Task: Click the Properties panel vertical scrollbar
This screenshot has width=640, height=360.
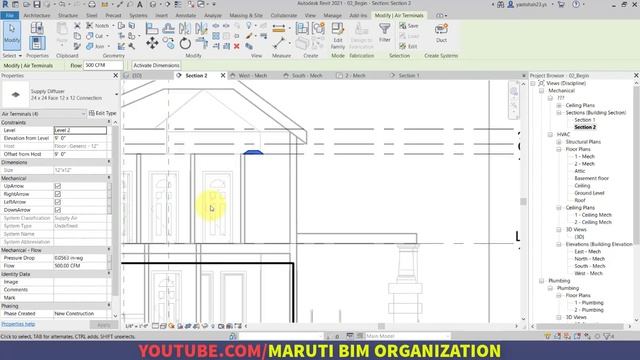Action: [x=115, y=212]
